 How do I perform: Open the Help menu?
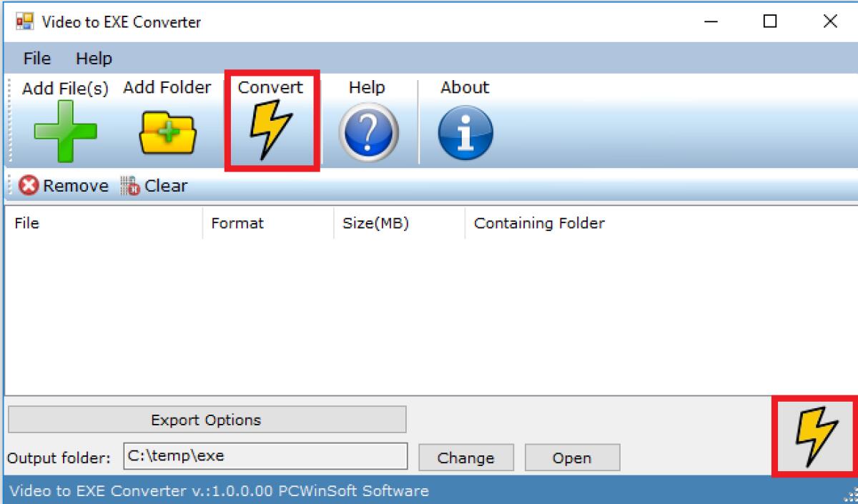tap(94, 58)
